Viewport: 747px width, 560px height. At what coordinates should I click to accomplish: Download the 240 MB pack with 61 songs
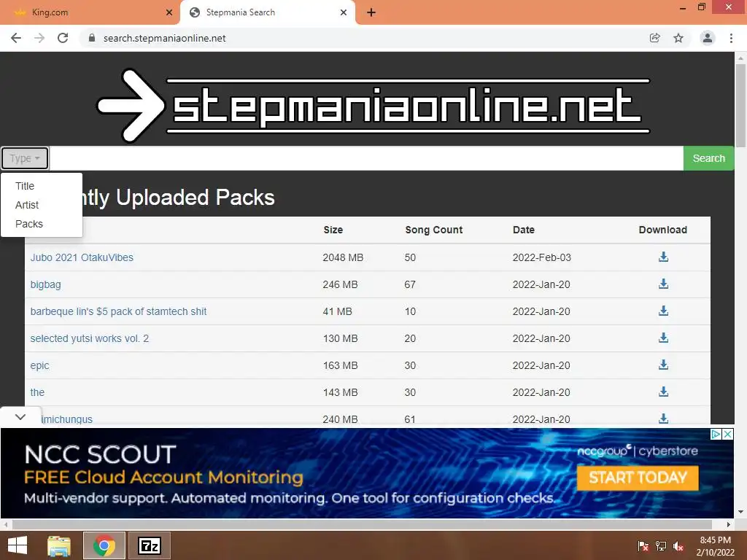pyautogui.click(x=663, y=419)
